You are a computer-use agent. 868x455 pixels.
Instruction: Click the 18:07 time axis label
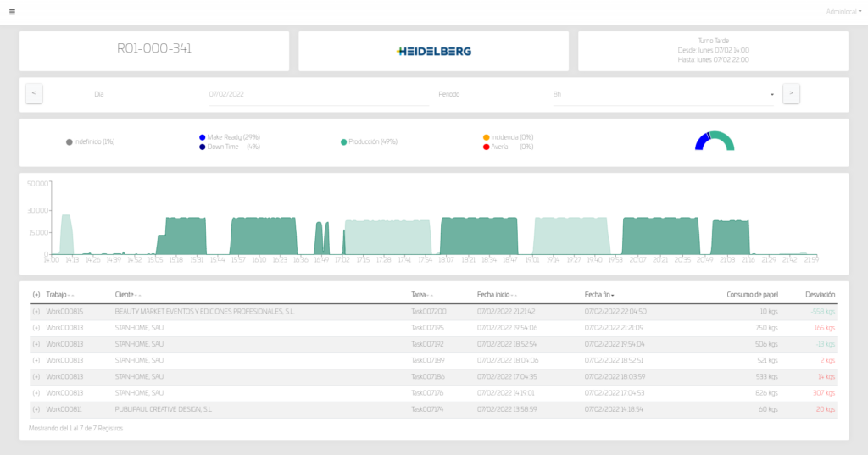tap(446, 259)
